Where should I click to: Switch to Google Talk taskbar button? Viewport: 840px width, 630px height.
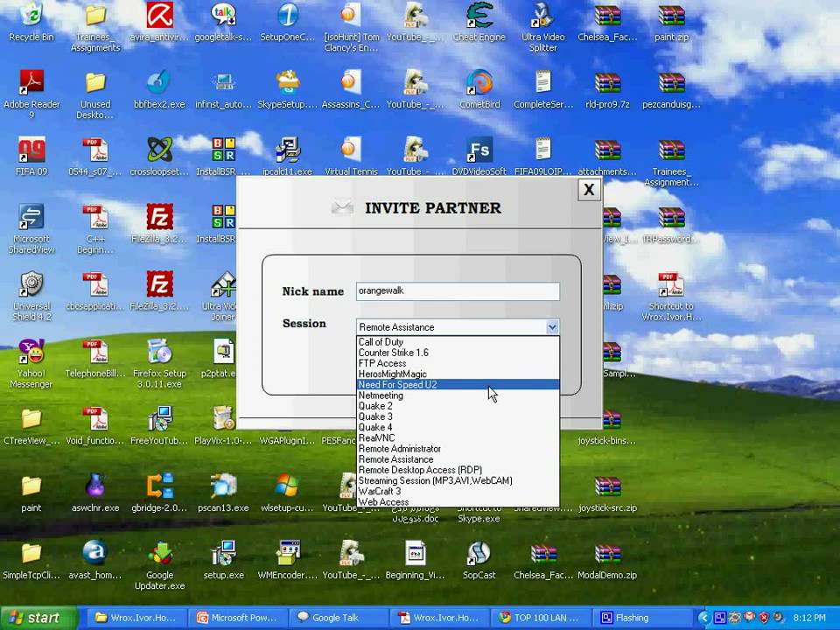click(x=339, y=618)
